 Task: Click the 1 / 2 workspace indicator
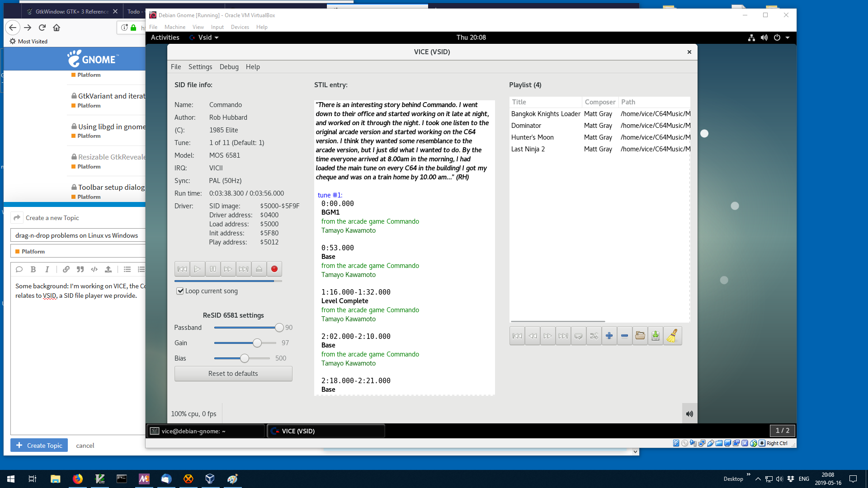pos(783,431)
